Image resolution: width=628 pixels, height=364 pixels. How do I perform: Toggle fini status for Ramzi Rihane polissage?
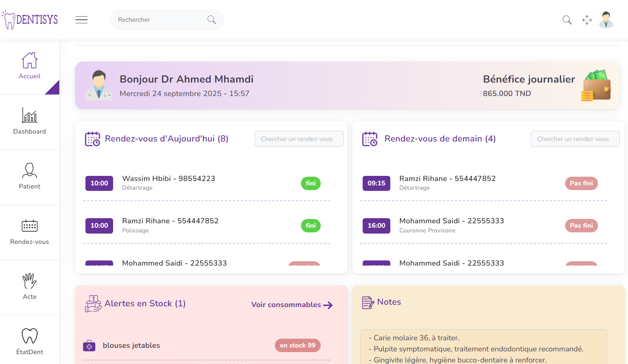coord(310,226)
